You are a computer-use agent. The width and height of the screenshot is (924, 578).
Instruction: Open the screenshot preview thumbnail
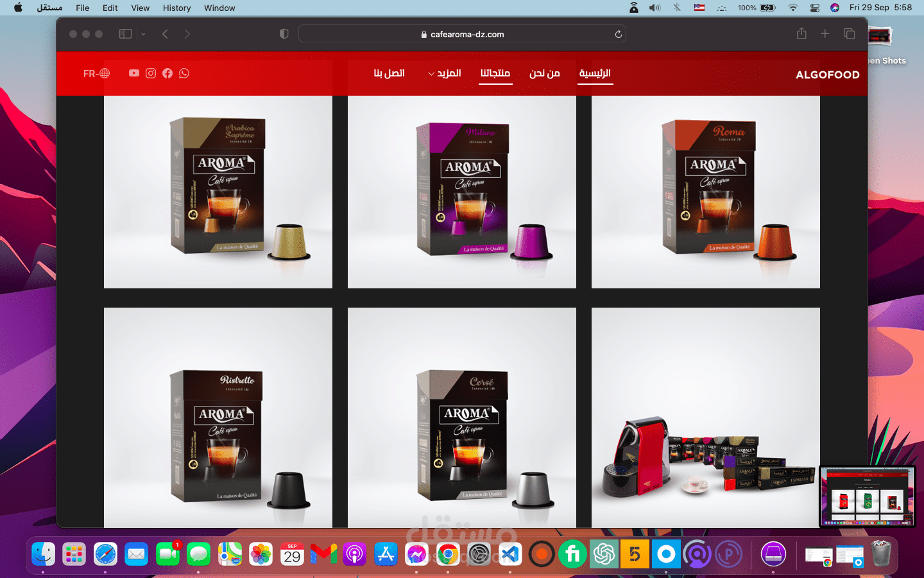[868, 496]
